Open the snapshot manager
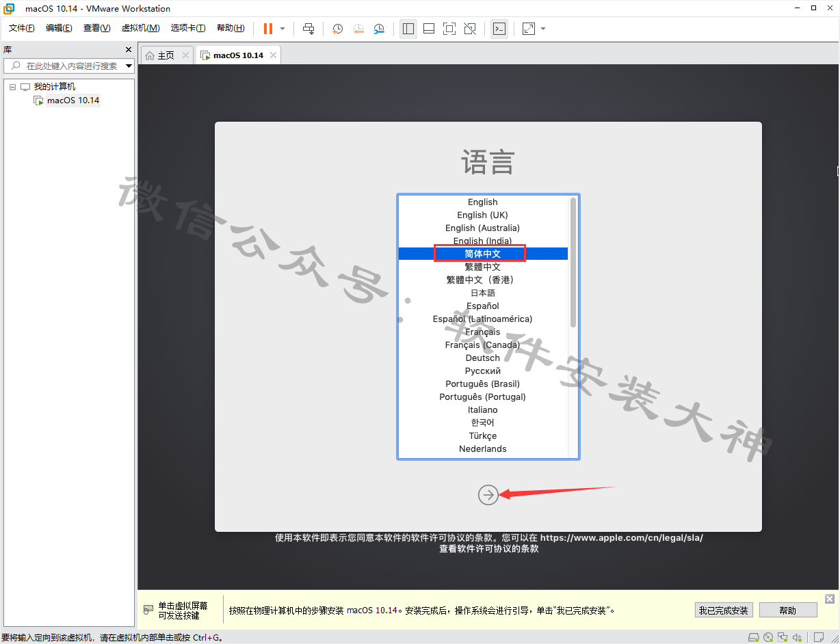This screenshot has height=644, width=840. [379, 29]
